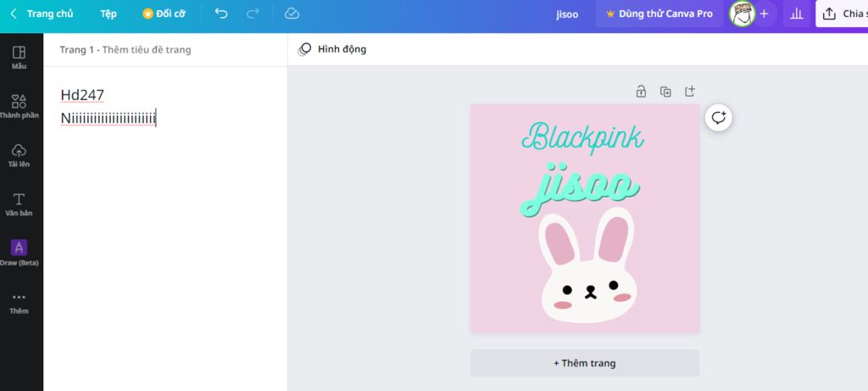Open the Văn bản text panel
Screen dimensions: 868x391
pyautogui.click(x=19, y=204)
